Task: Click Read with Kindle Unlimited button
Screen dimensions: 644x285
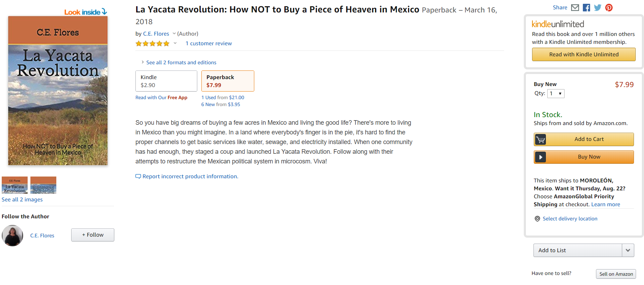Action: tap(584, 55)
